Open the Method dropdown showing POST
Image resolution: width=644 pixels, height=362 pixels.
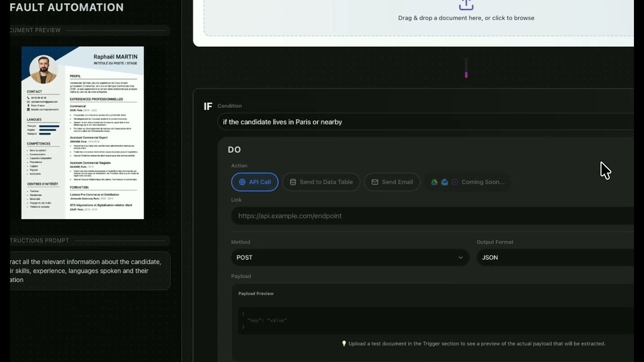(x=350, y=257)
